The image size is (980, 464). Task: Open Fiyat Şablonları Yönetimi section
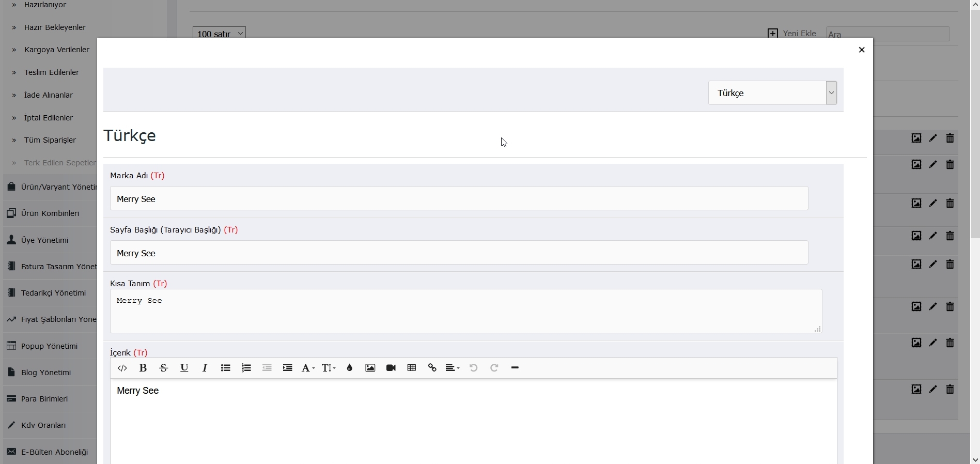pyautogui.click(x=51, y=319)
